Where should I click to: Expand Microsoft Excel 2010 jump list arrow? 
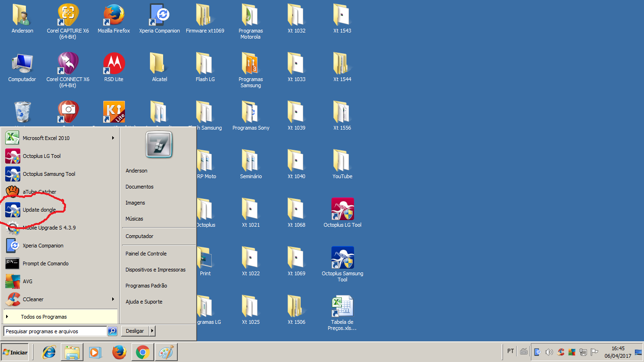113,138
